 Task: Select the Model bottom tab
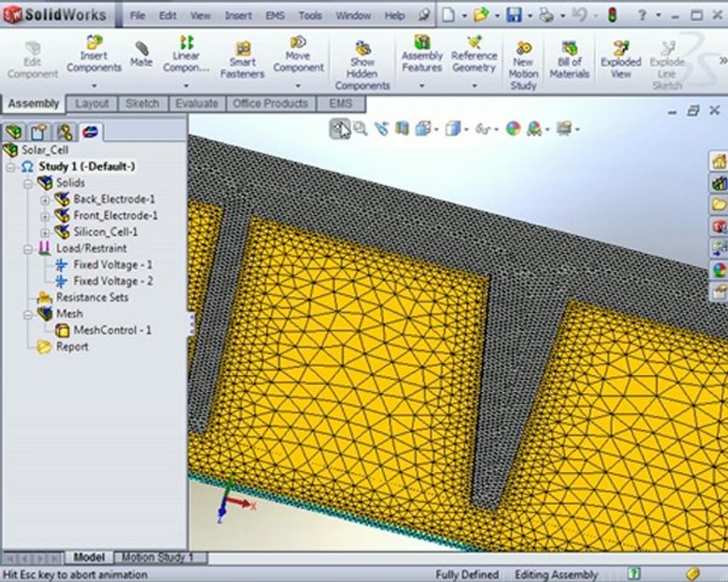point(89,557)
